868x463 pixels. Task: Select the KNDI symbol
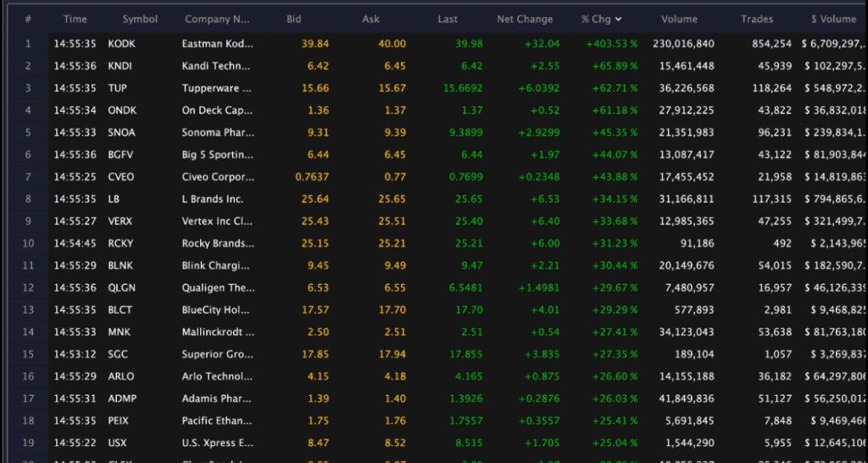pyautogui.click(x=120, y=66)
